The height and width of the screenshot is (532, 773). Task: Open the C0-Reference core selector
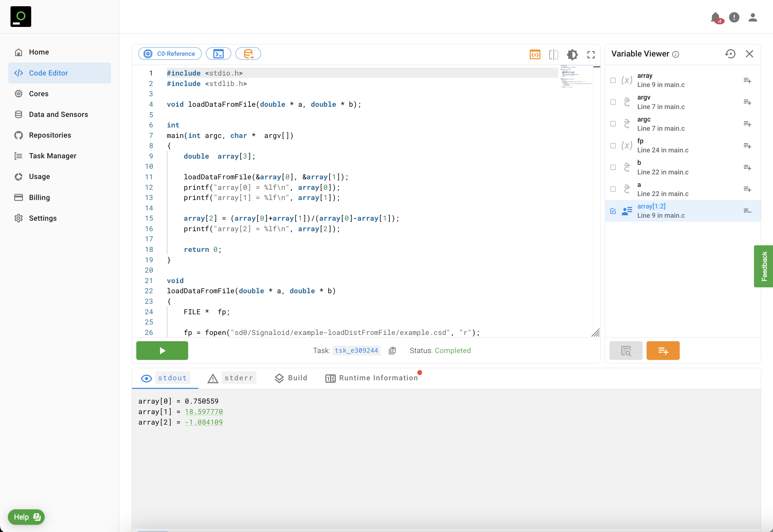coord(170,54)
